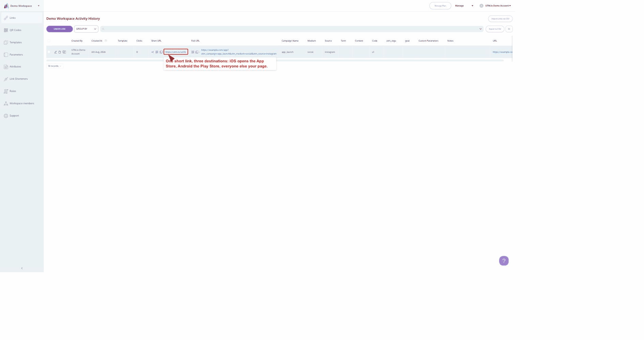Click the CREATE LINK button

(x=59, y=29)
